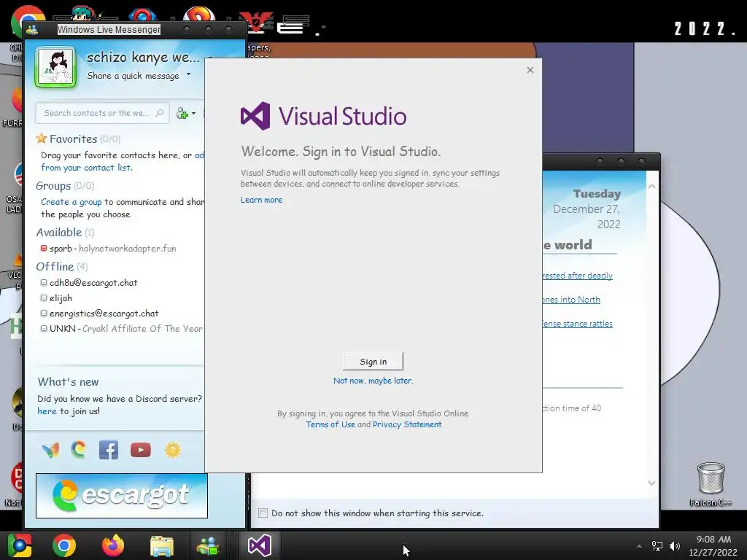This screenshot has height=560, width=747.
Task: Click the 'Create a group' link
Action: (x=71, y=202)
